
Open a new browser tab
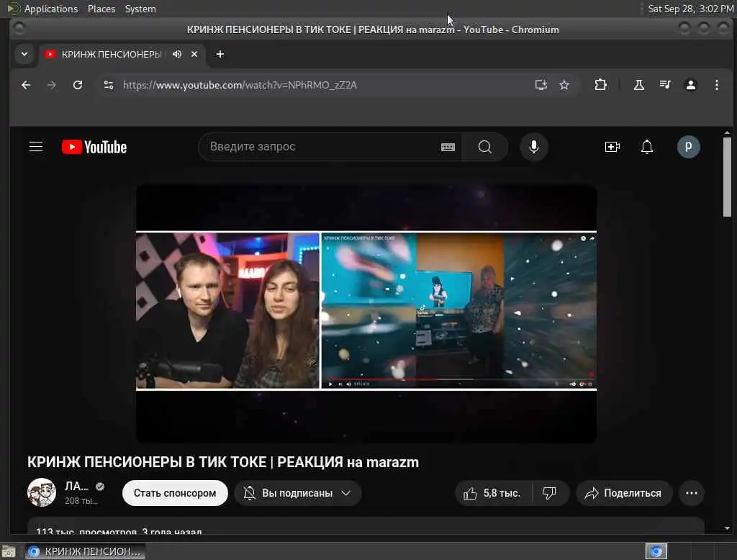click(x=220, y=54)
